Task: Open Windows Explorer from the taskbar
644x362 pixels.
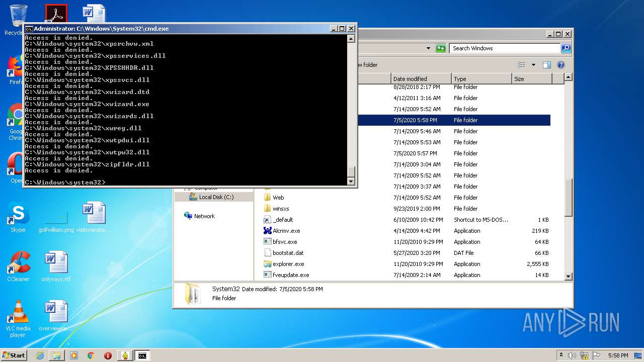Action: 57,355
